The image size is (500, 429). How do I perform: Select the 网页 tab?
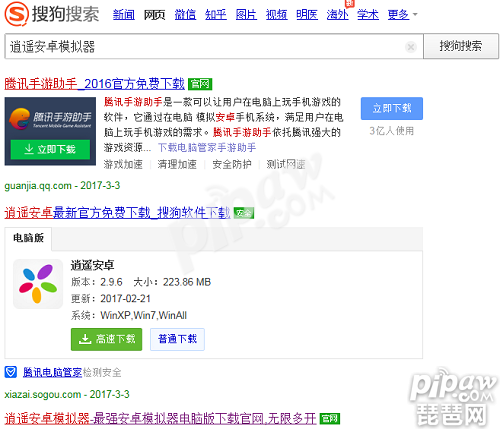pos(154,15)
